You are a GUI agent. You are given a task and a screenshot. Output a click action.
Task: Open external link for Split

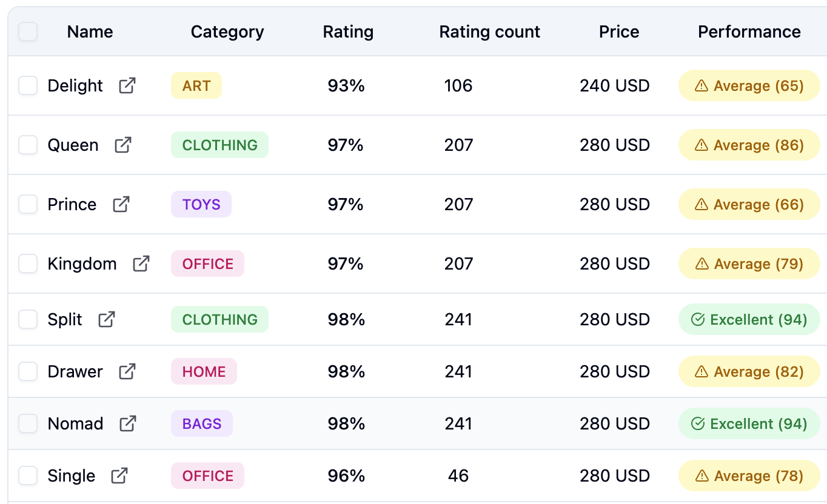tap(106, 319)
